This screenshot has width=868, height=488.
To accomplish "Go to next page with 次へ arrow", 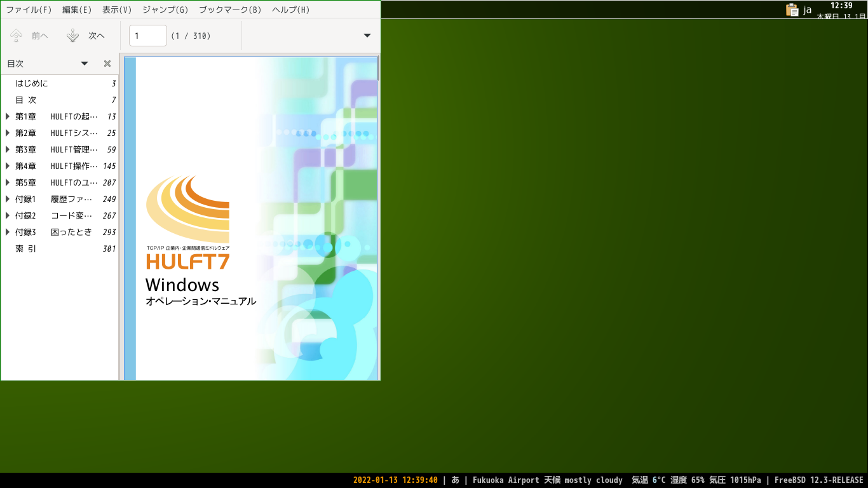I will [86, 36].
